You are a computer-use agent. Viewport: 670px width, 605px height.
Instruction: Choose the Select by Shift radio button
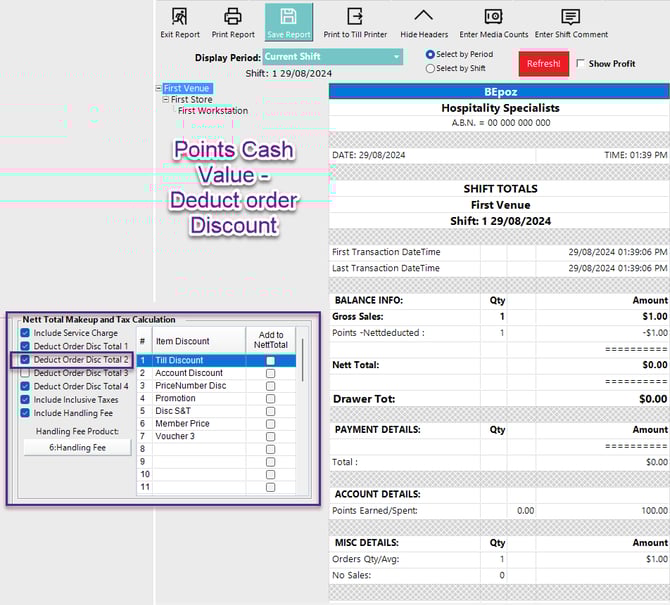click(430, 68)
